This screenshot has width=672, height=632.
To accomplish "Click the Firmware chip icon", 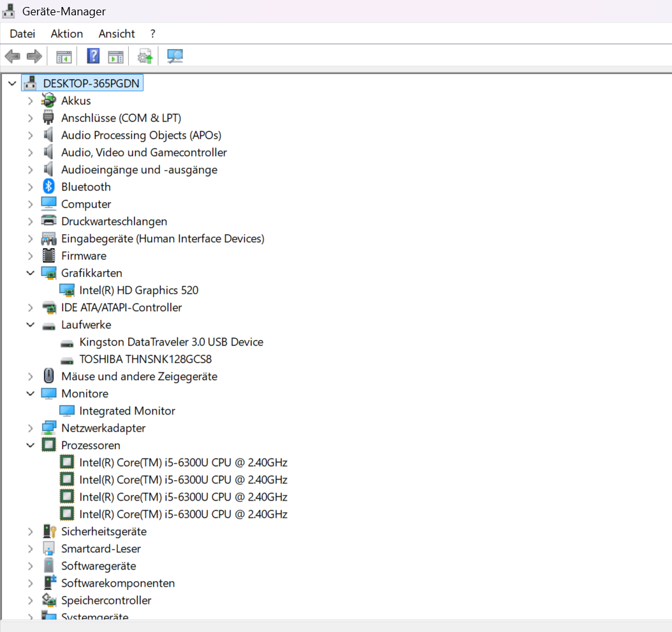I will pos(48,255).
